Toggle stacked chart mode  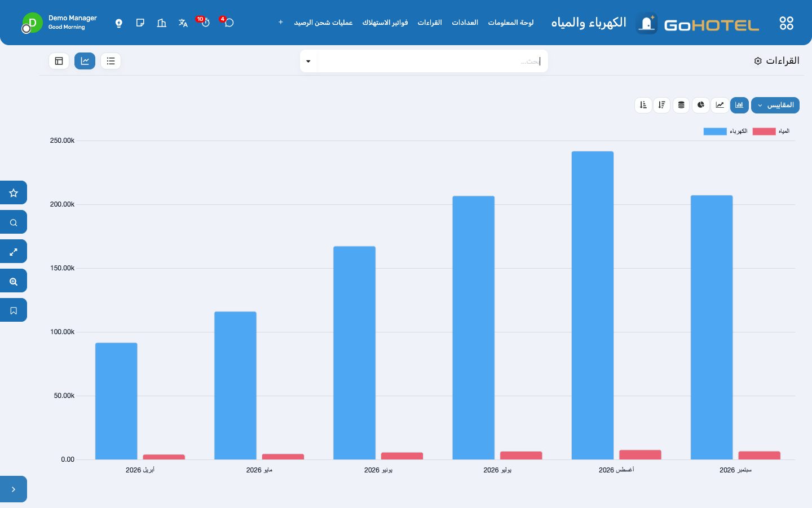click(x=681, y=105)
